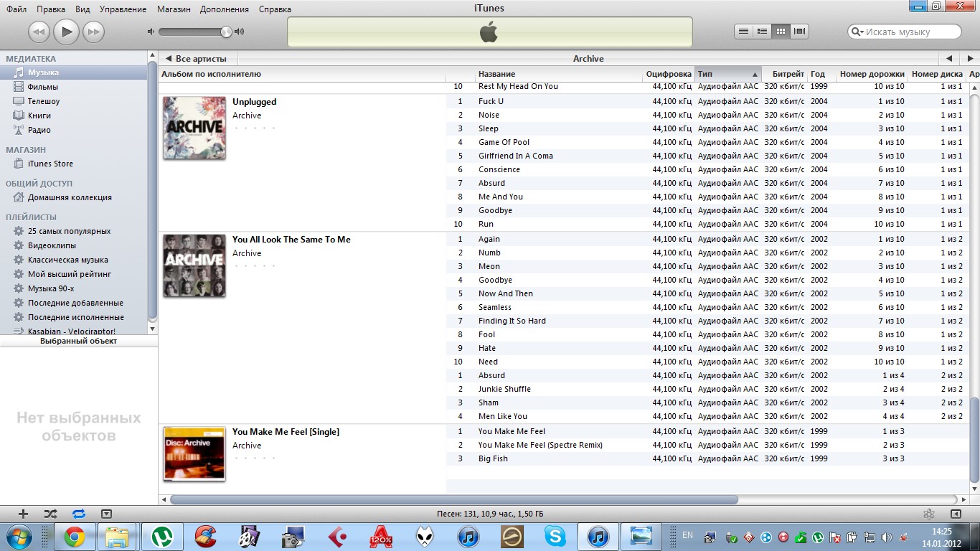
Task: Switch to Cover Flow view
Action: pyautogui.click(x=800, y=31)
